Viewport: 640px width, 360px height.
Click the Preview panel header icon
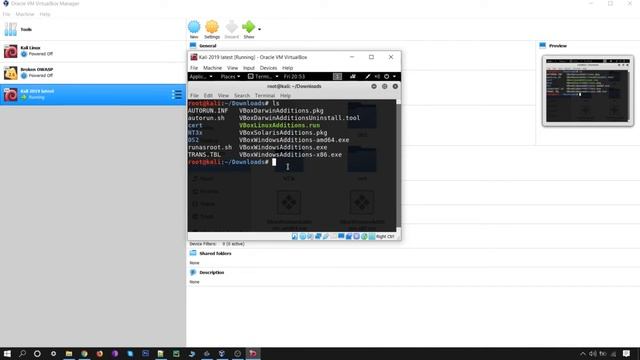point(542,46)
